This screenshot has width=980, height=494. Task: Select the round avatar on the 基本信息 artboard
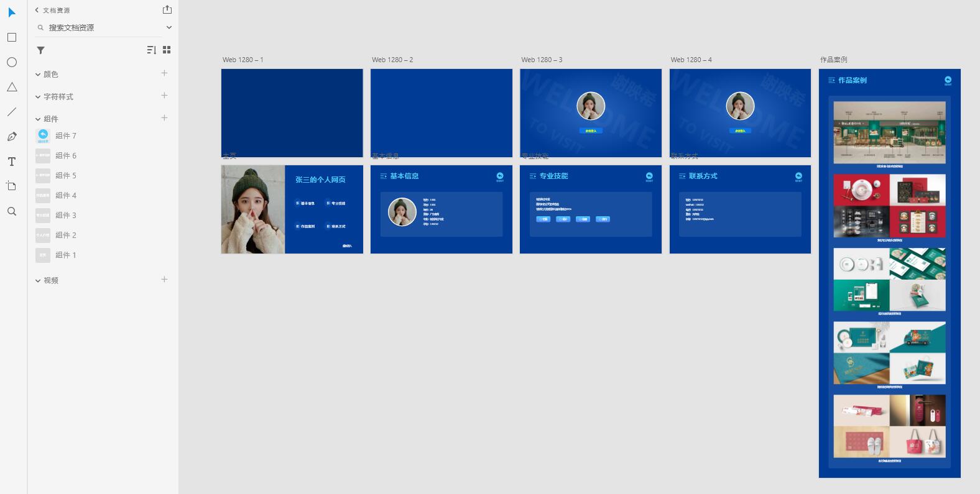click(402, 212)
